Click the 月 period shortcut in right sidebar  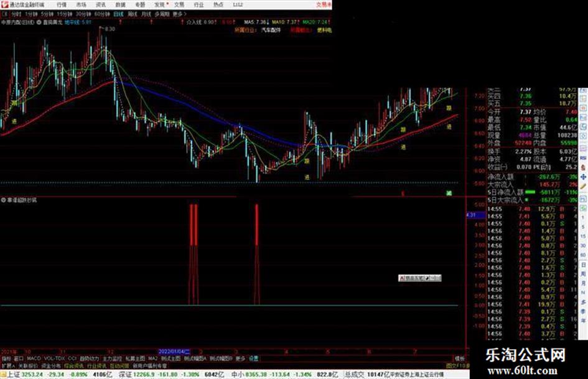[x=583, y=283]
